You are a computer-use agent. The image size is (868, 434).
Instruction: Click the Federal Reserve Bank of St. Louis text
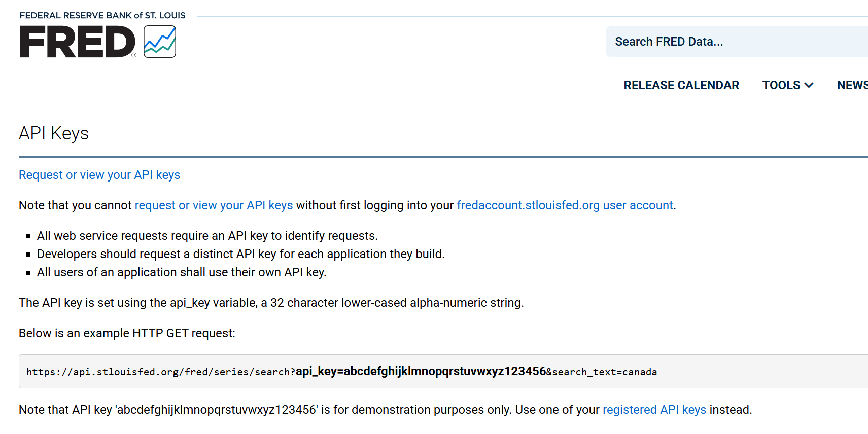tap(102, 15)
